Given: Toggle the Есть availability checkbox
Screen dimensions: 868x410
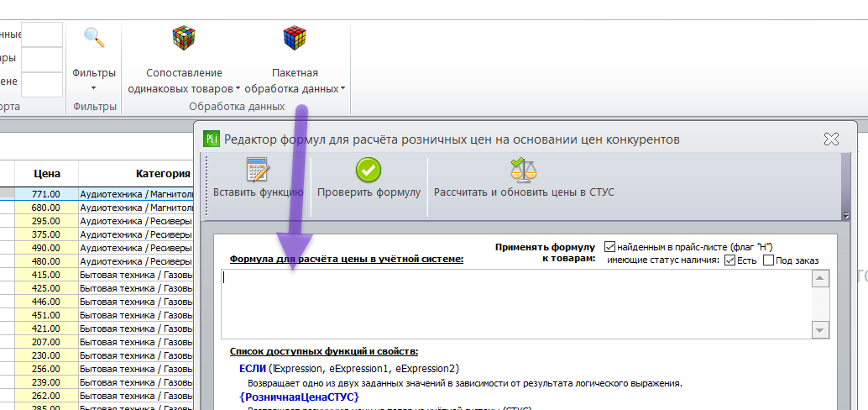Looking at the screenshot, I should tap(729, 260).
